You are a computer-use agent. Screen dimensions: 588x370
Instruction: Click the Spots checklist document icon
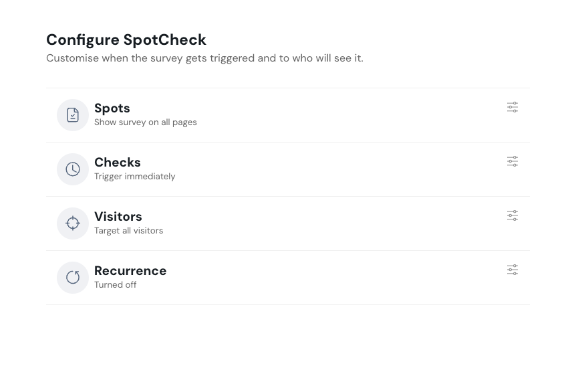[73, 115]
